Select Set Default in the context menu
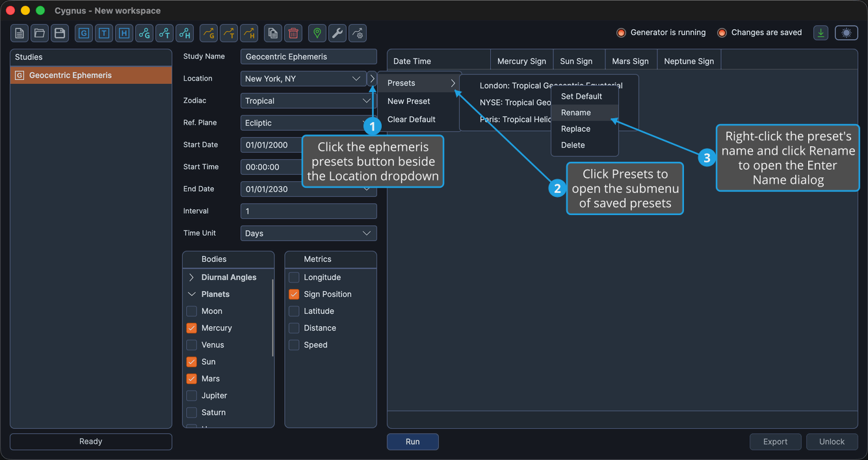 (585, 96)
